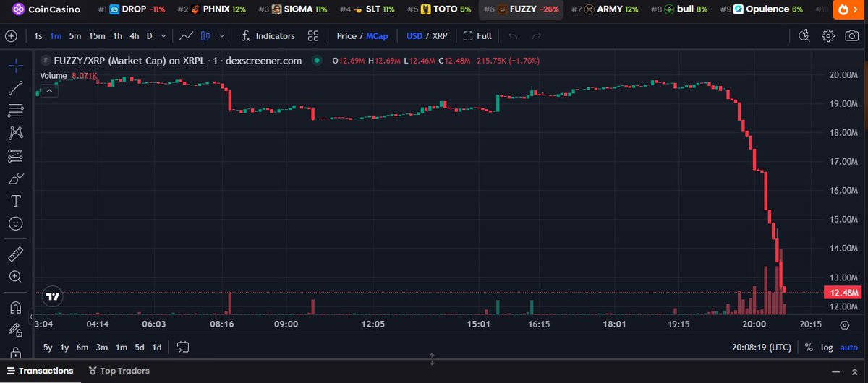Toggle lock all drawing tools

point(15,352)
